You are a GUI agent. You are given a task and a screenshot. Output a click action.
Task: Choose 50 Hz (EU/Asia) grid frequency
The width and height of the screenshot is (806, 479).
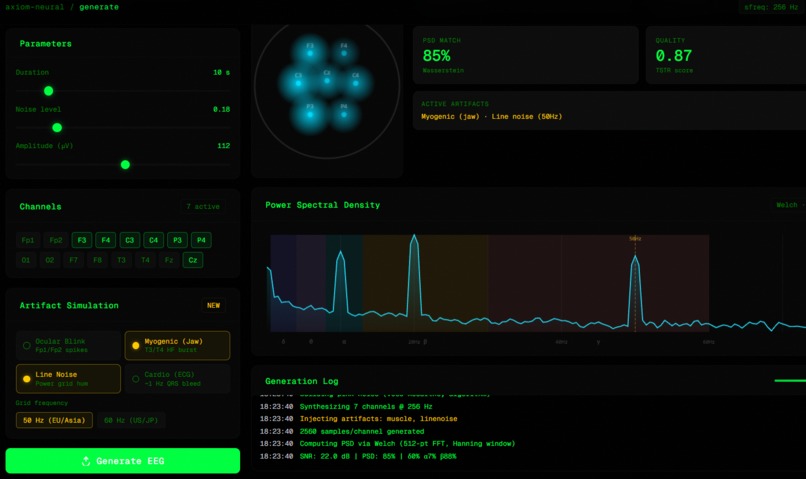[x=54, y=420]
